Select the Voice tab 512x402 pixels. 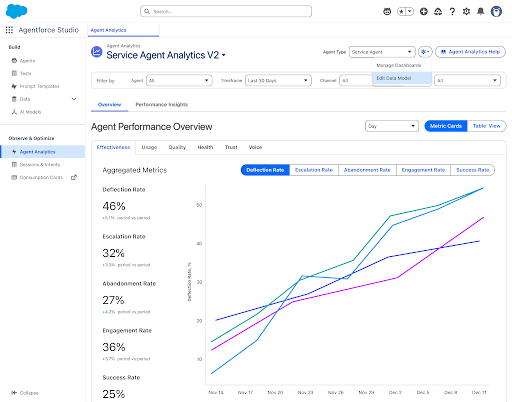coord(255,147)
